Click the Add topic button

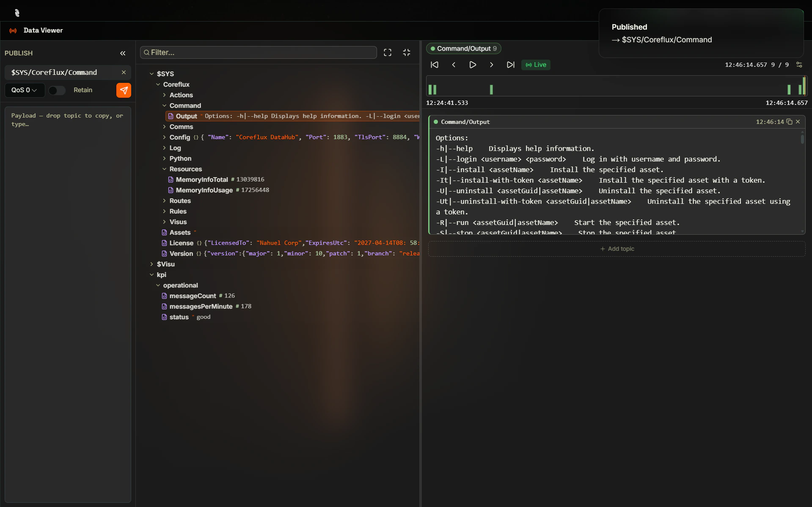point(617,248)
